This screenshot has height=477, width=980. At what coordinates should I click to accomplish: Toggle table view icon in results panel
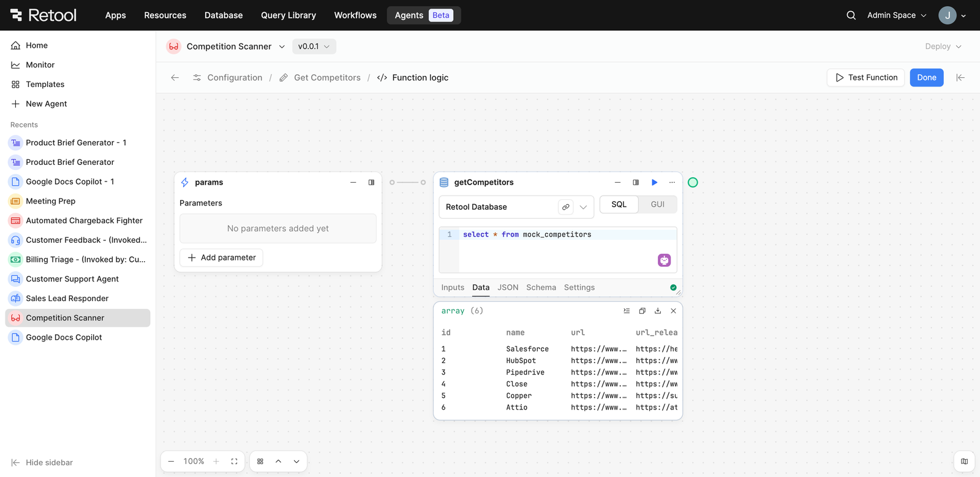[x=627, y=311]
